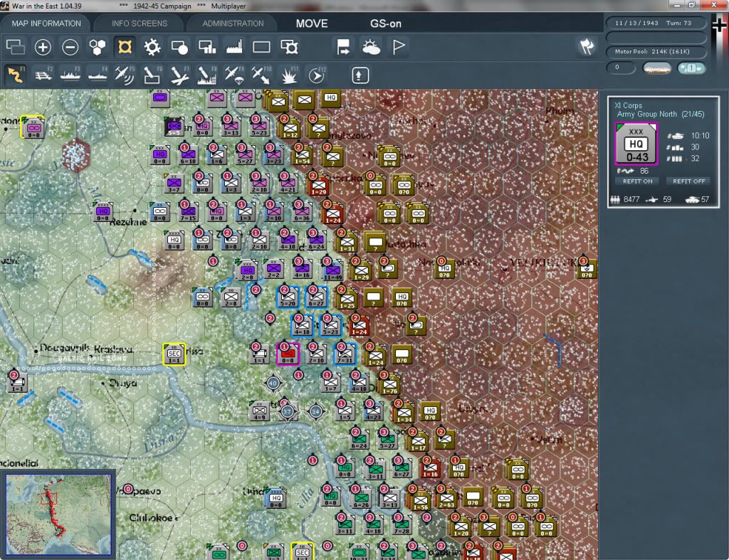Click the flag-with-arrow toolbar icon

coord(343,47)
